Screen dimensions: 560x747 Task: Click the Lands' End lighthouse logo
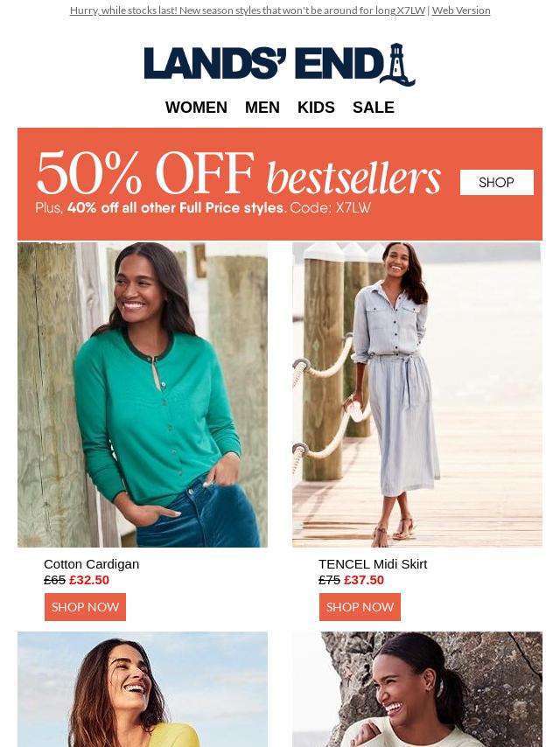pyautogui.click(x=280, y=65)
